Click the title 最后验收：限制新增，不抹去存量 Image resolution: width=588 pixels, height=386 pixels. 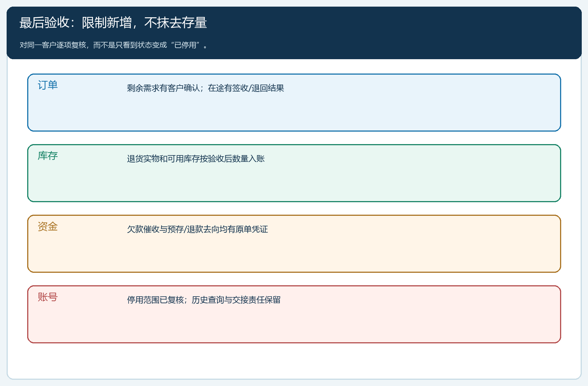(x=113, y=23)
